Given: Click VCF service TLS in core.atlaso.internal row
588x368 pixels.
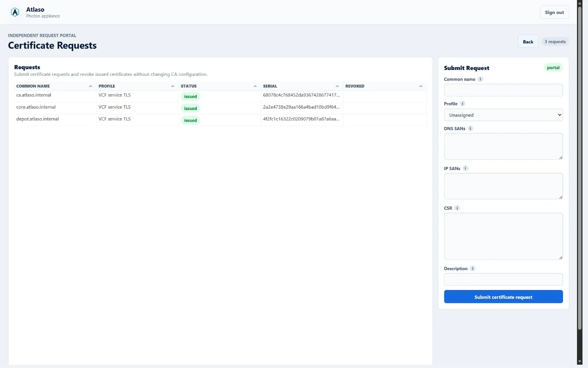Looking at the screenshot, I should (114, 107).
